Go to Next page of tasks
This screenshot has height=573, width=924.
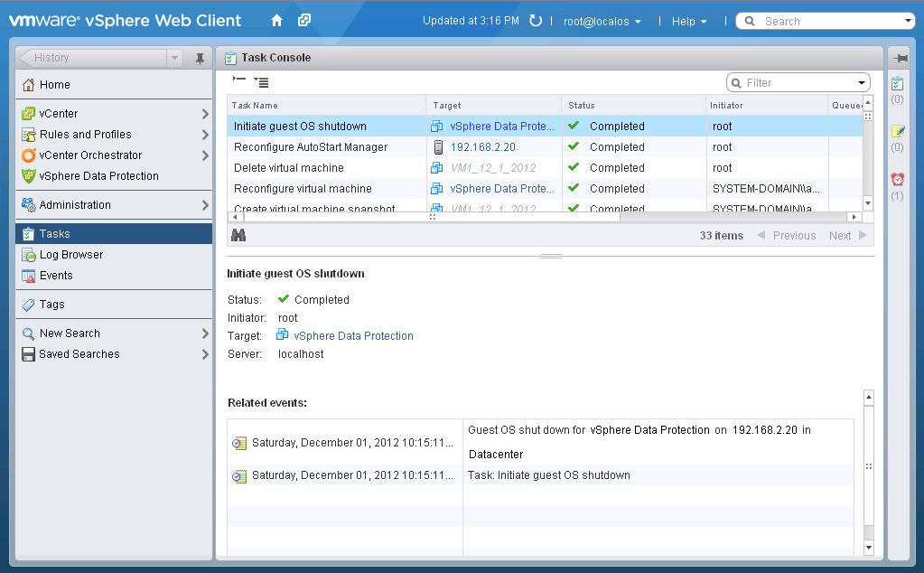coord(847,236)
